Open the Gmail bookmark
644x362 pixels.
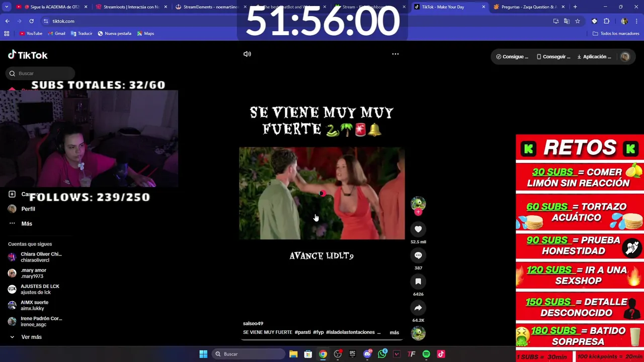tap(56, 34)
